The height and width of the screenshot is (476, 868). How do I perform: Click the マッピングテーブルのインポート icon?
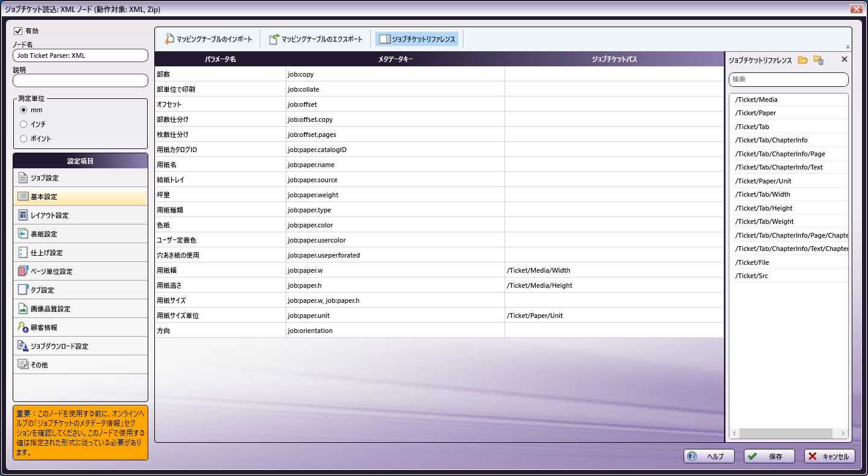click(169, 39)
